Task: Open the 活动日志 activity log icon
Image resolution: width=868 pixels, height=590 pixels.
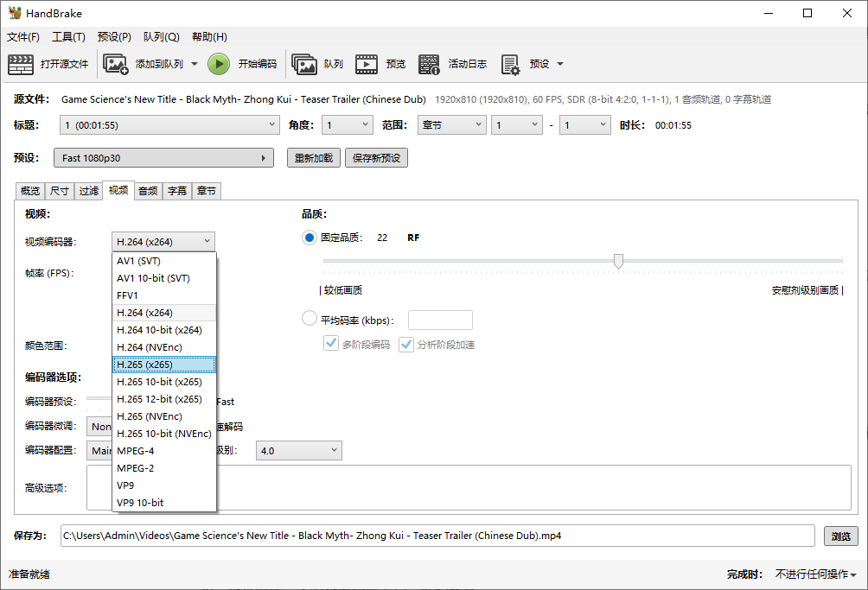Action: click(x=429, y=64)
